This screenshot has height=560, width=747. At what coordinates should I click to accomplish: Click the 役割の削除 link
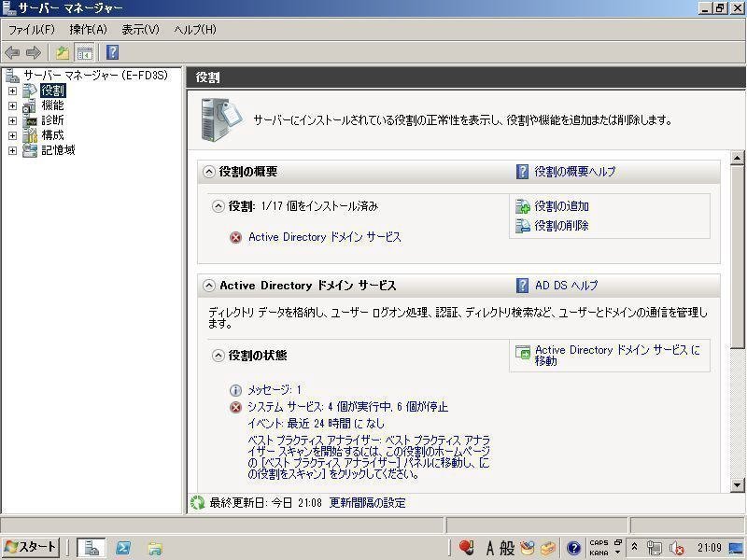562,225
